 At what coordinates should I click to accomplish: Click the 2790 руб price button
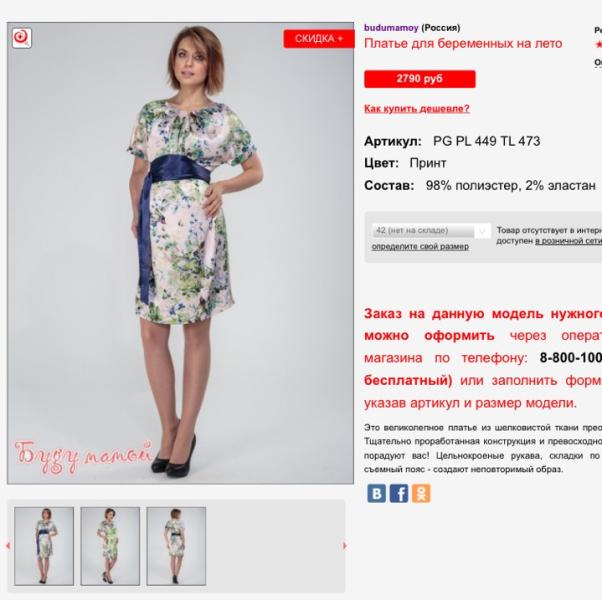point(420,79)
